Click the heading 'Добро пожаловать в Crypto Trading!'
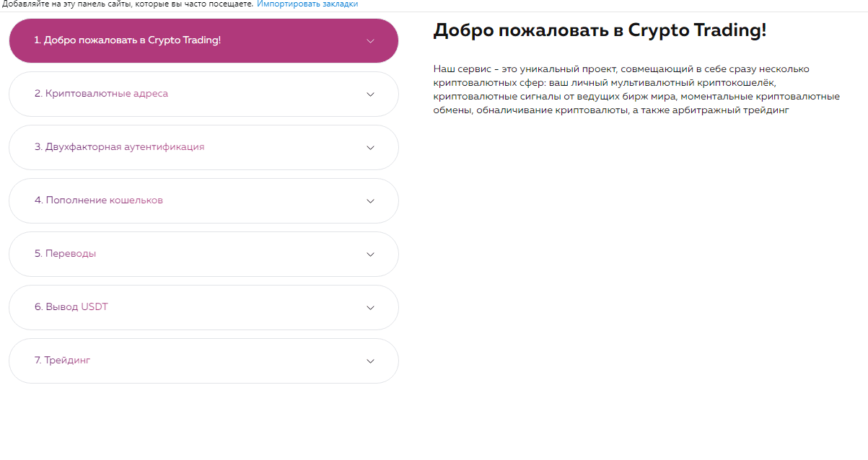868x460 pixels. pos(599,30)
